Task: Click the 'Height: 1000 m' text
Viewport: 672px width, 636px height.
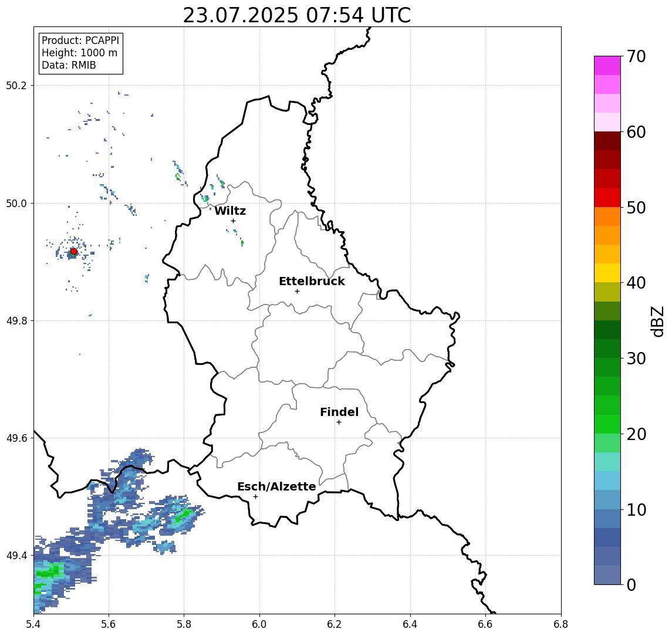Action: pos(79,53)
